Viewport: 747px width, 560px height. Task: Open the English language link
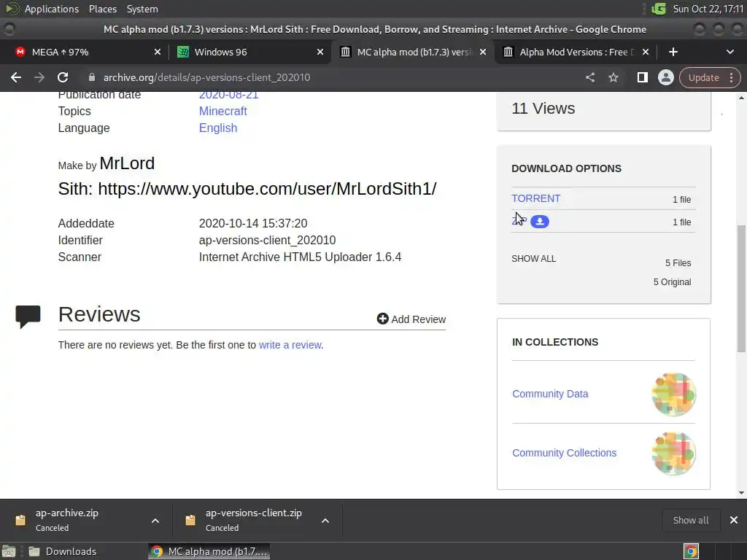point(218,128)
